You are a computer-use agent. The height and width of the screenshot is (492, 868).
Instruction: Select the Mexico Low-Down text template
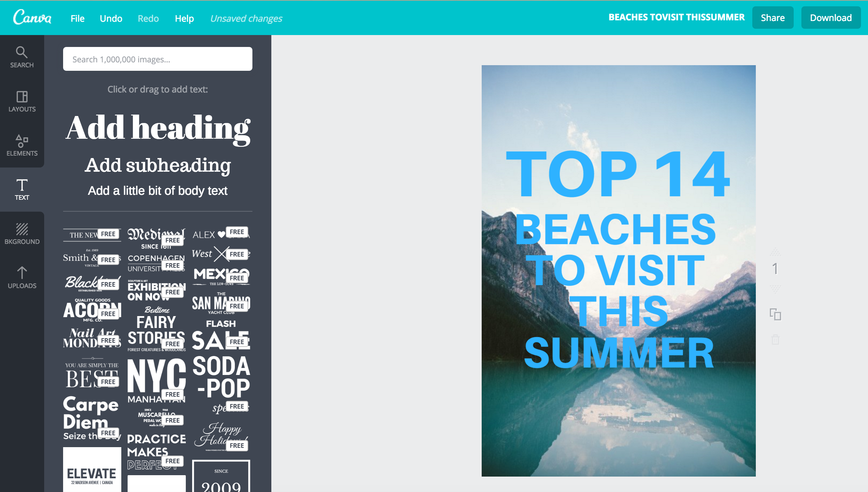[221, 277]
